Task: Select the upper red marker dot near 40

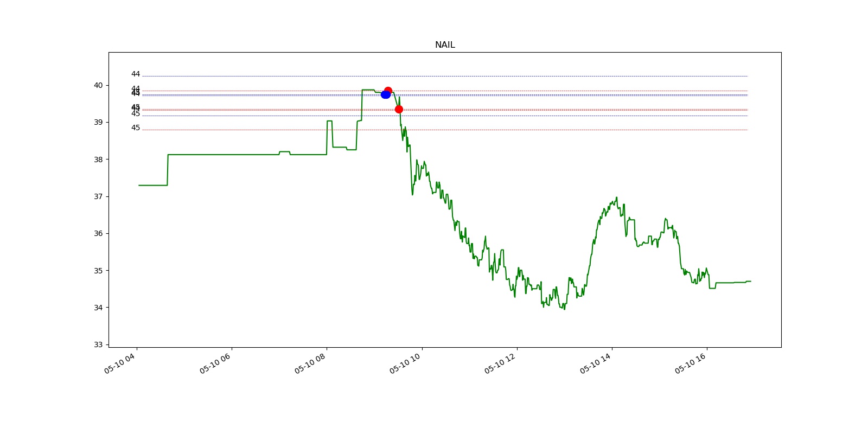Action: coord(388,91)
